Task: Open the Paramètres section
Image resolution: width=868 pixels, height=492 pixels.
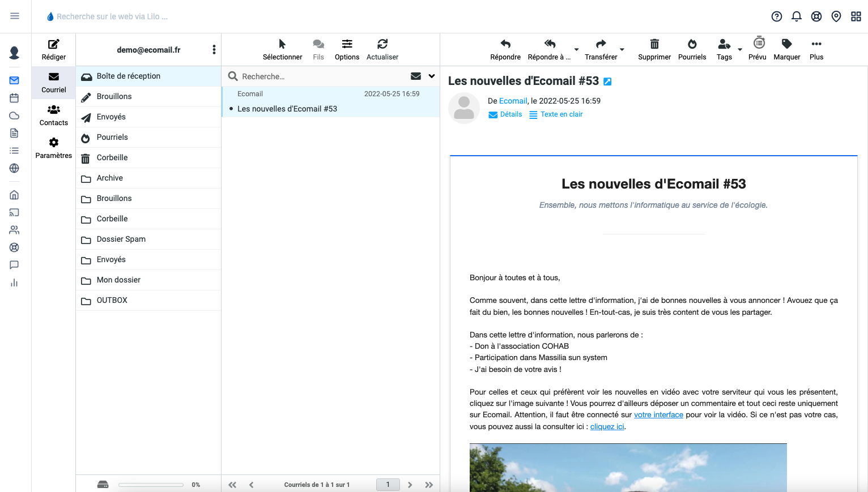Action: pyautogui.click(x=54, y=148)
